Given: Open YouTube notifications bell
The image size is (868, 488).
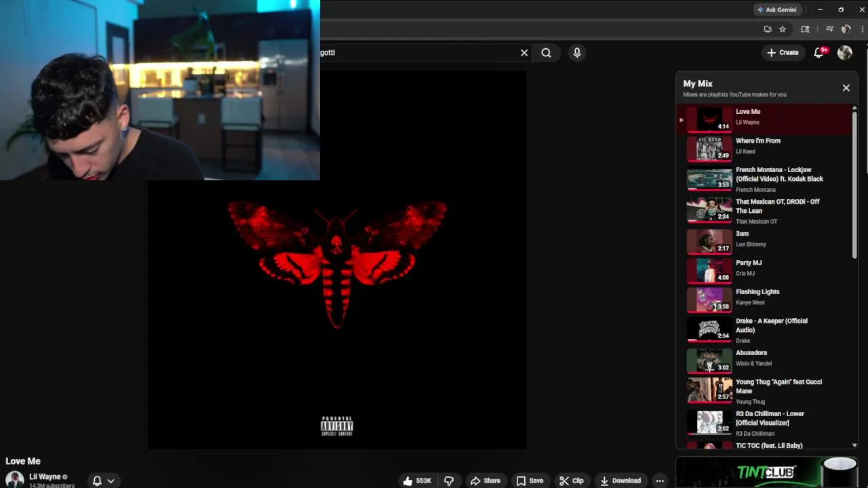Looking at the screenshot, I should coord(819,52).
